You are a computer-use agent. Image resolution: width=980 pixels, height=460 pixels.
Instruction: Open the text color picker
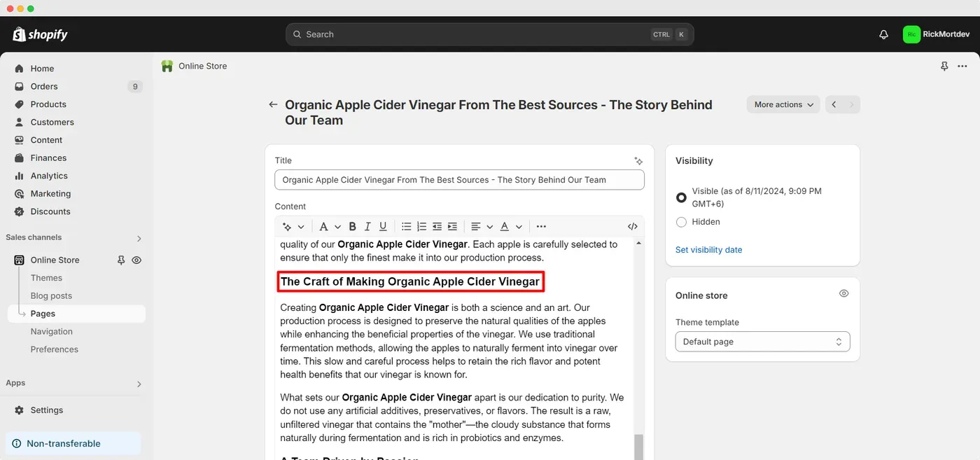(505, 227)
